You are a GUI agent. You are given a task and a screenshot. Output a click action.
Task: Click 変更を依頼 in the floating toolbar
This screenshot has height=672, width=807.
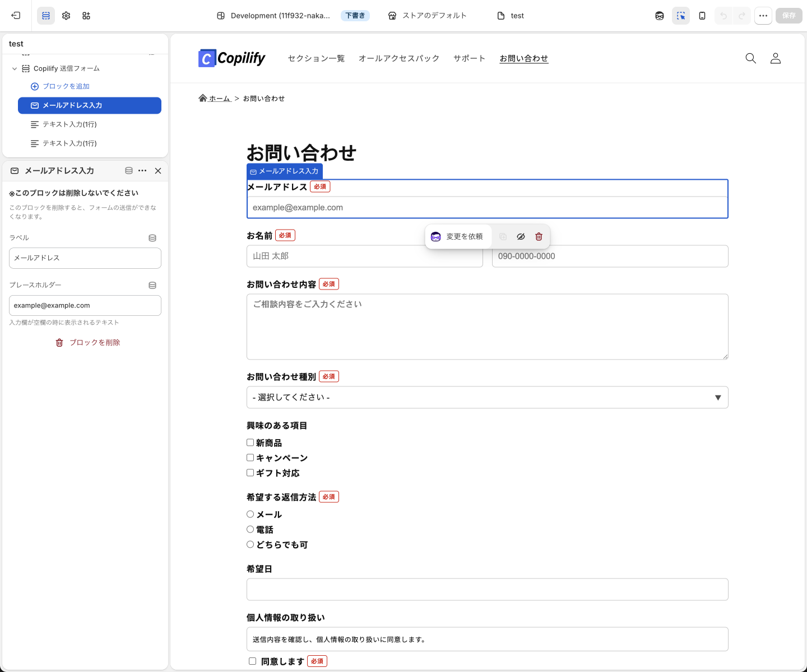(x=458, y=237)
